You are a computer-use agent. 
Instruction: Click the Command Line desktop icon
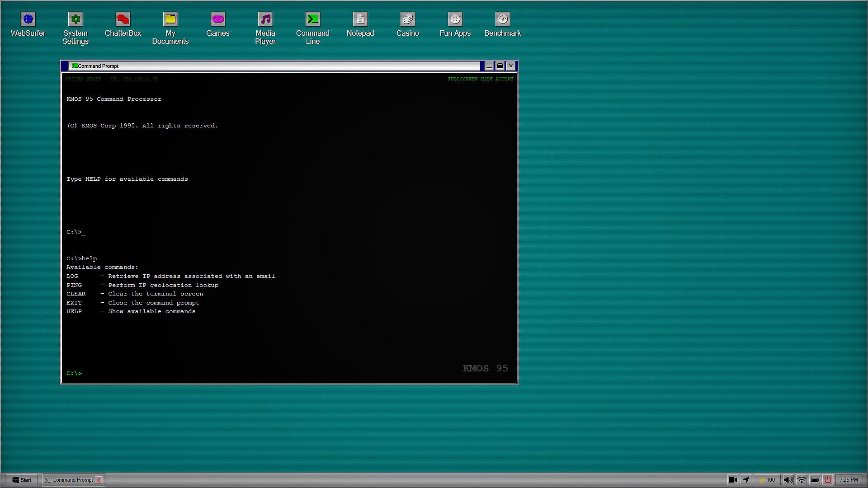[313, 19]
